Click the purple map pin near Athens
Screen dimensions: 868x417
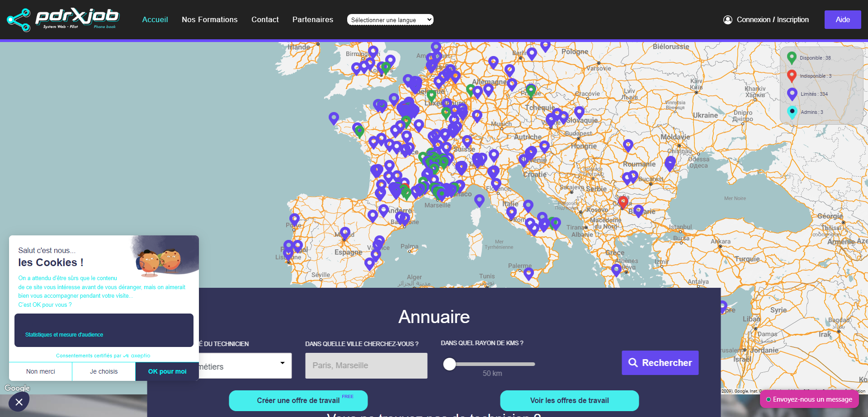tap(616, 270)
